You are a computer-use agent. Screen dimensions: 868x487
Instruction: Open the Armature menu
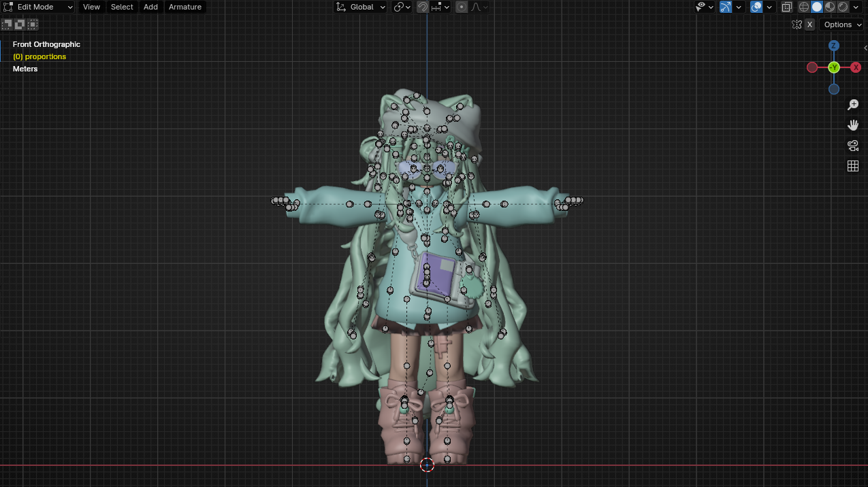(185, 7)
